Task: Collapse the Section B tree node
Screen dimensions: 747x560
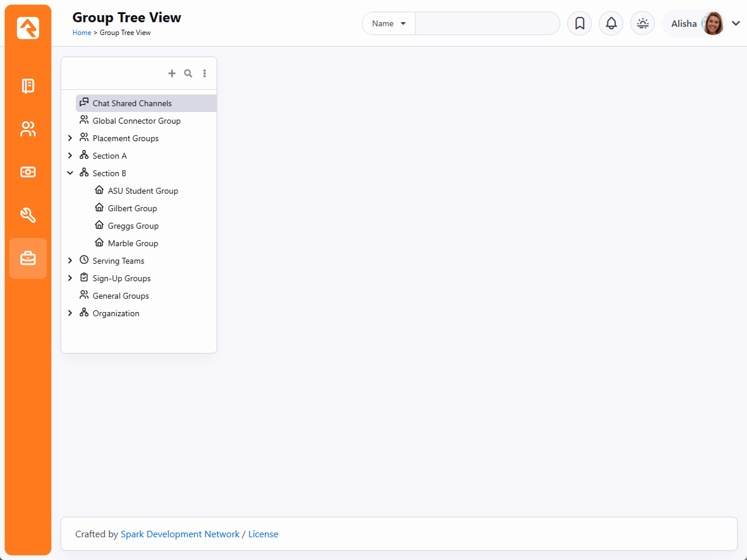Action: pyautogui.click(x=70, y=173)
